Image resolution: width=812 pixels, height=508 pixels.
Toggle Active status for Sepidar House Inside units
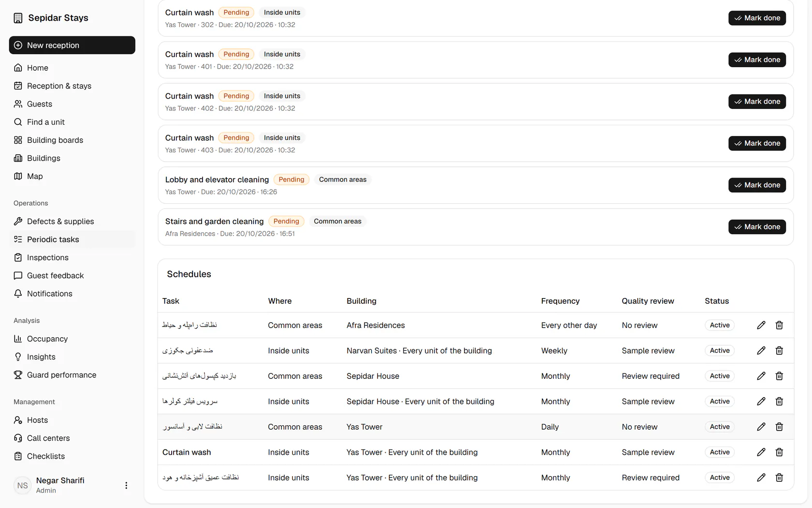[x=720, y=401]
